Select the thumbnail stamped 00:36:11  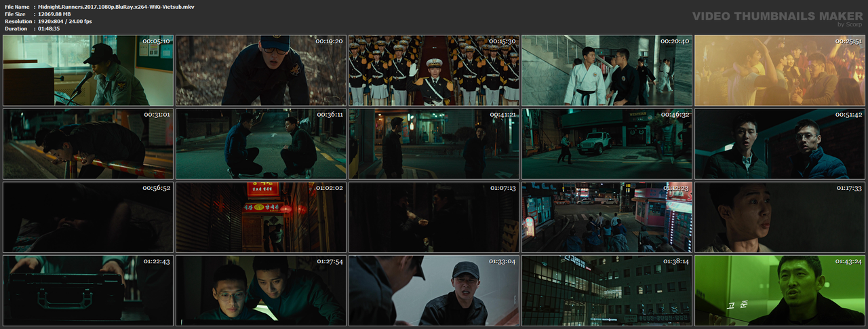tap(261, 144)
